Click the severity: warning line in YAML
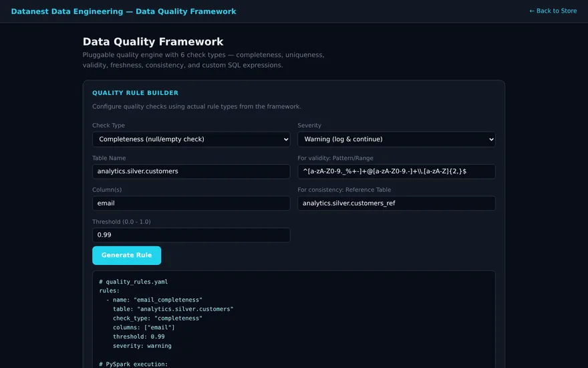 point(142,346)
